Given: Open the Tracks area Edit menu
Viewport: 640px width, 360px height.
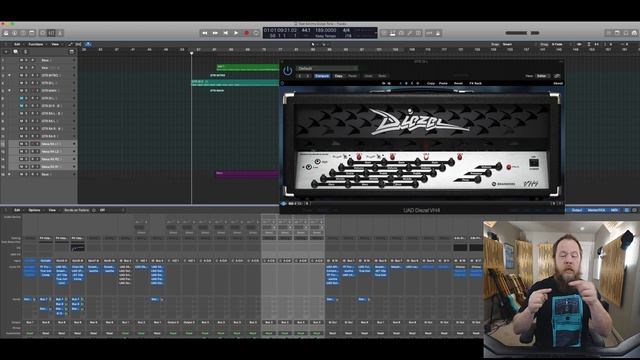Looking at the screenshot, I should 17,44.
